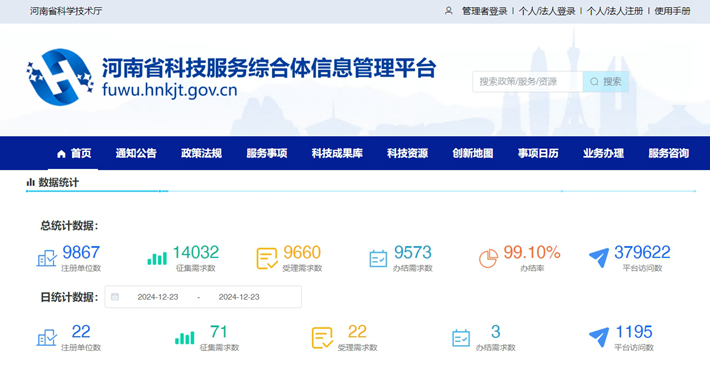Open 使用手册 link
710x370 pixels.
pos(672,11)
